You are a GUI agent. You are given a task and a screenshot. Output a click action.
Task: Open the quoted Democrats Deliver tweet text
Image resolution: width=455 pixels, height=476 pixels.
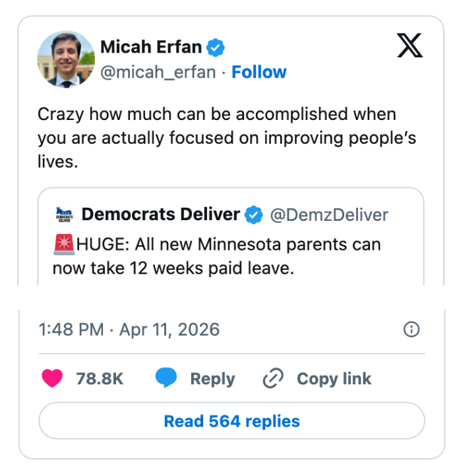coord(216,256)
